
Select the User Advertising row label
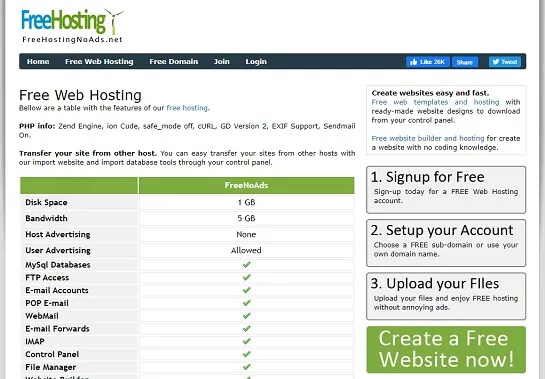click(x=58, y=250)
